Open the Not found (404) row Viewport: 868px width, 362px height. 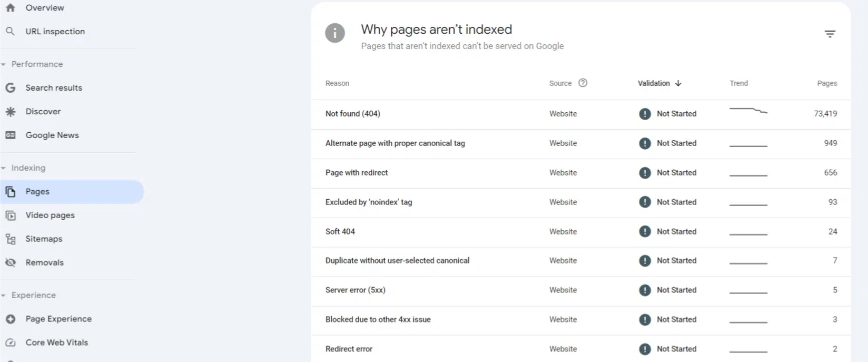point(353,114)
